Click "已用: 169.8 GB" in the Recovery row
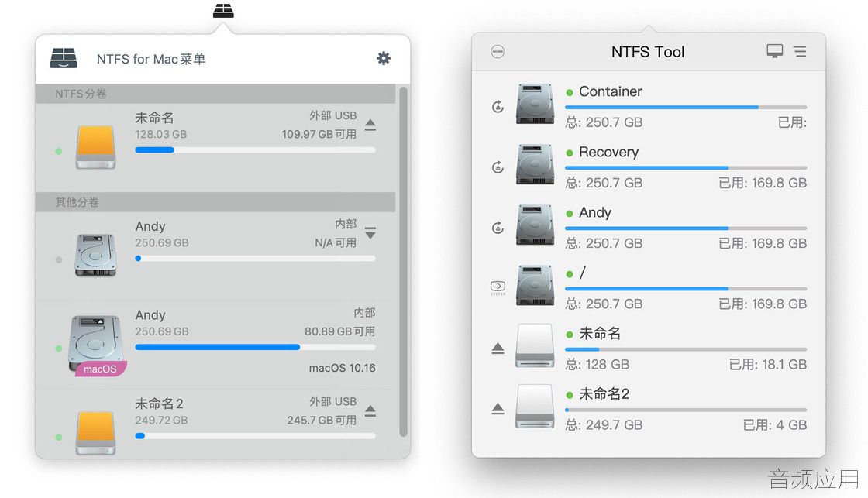This screenshot has height=498, width=868. coord(763,183)
